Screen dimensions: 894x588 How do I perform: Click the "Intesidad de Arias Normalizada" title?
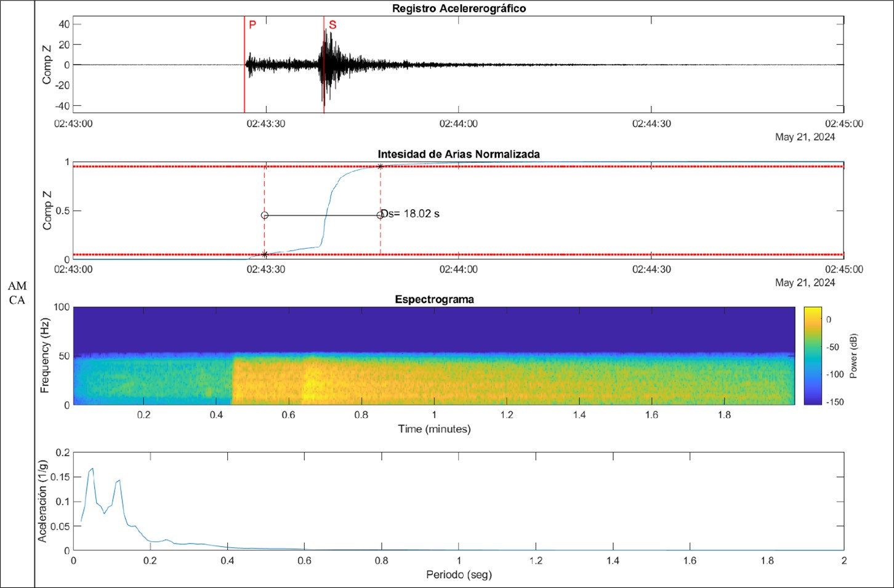pos(459,155)
